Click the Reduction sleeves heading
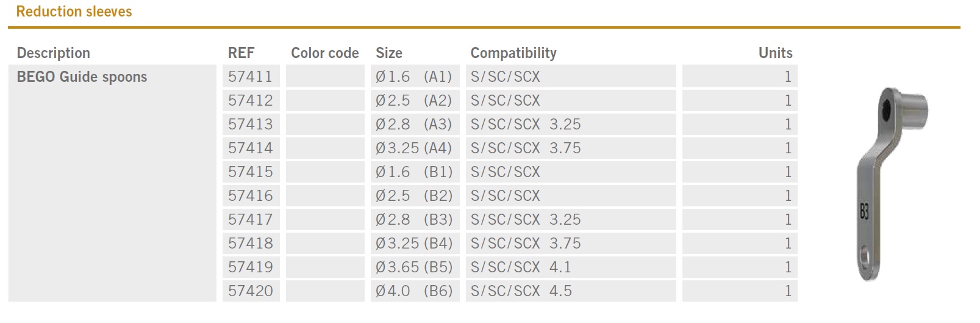 coord(74,12)
